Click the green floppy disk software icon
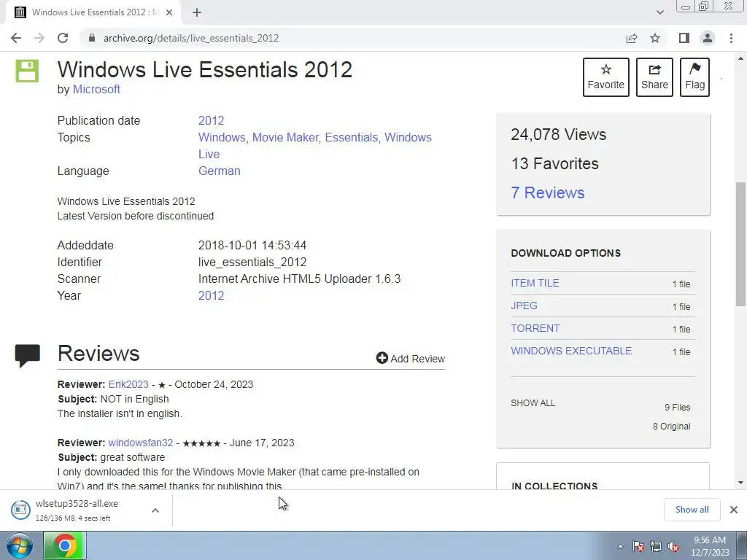The height and width of the screenshot is (560, 747). pyautogui.click(x=27, y=71)
